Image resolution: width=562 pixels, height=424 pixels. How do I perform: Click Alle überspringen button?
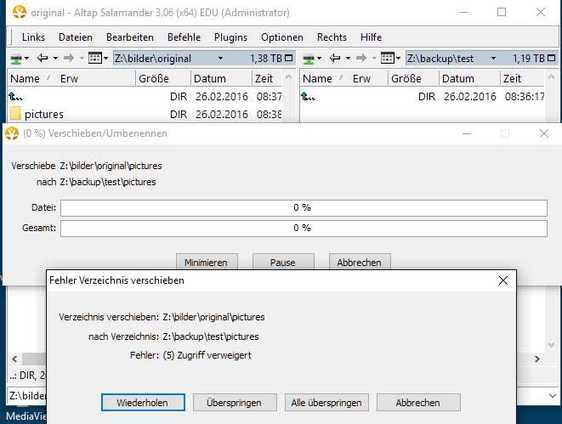[326, 402]
